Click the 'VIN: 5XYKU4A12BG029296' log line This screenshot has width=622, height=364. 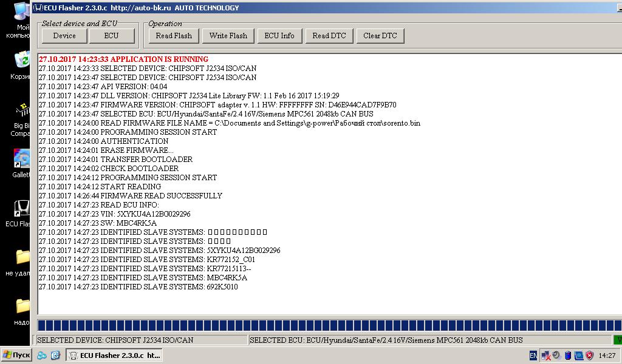(114, 214)
